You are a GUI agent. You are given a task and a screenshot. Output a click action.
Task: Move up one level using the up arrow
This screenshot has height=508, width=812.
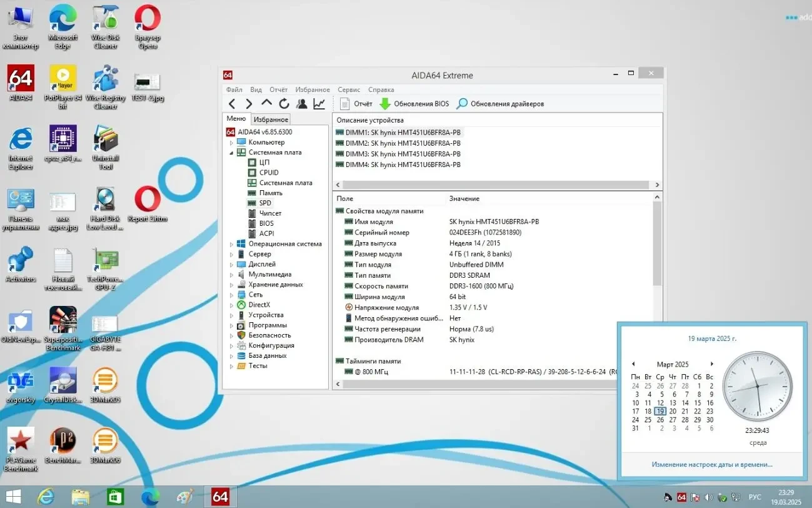point(266,104)
